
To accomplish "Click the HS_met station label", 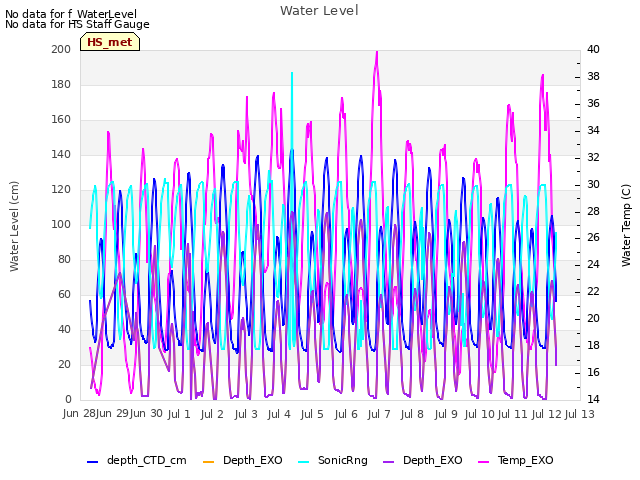I will coord(110,42).
